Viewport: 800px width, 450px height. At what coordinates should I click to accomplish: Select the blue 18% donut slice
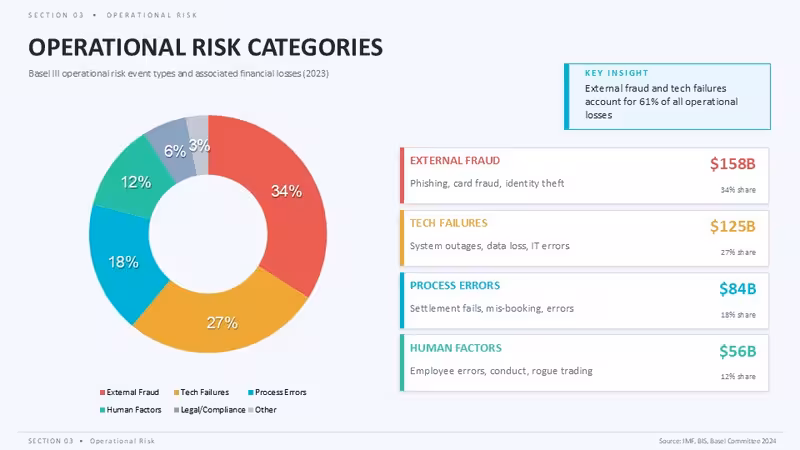[122, 263]
